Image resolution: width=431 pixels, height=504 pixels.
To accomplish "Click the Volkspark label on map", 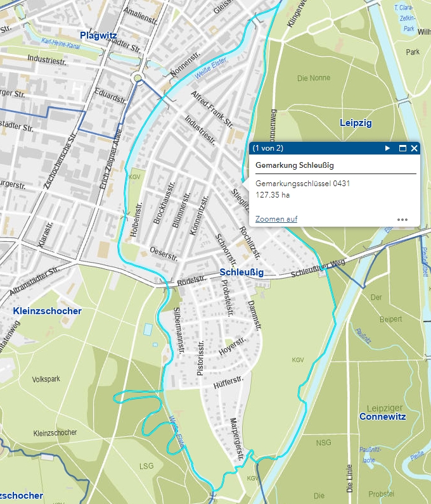I will tap(46, 380).
